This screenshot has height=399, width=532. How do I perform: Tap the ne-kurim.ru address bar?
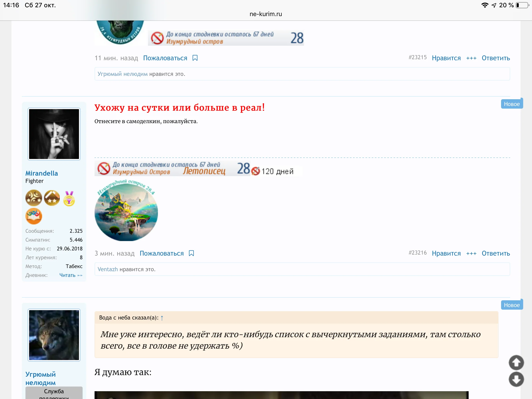[266, 14]
